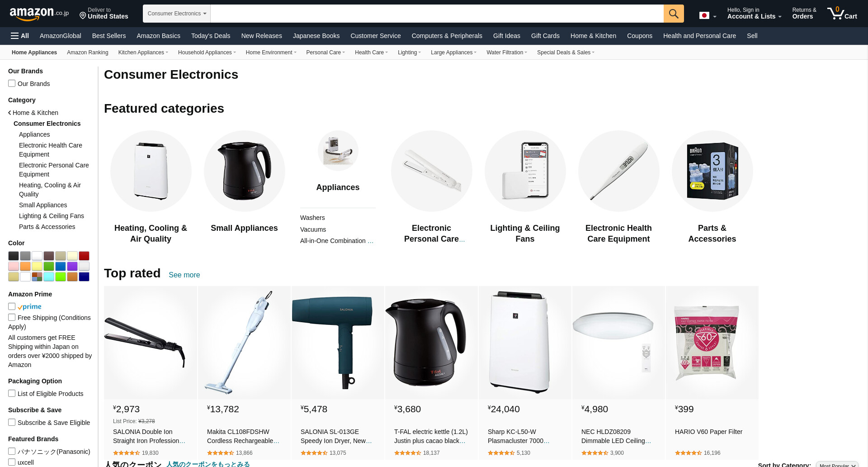This screenshot has width=868, height=467.
Task: Select the Parts & Accessories category image
Action: 712,171
